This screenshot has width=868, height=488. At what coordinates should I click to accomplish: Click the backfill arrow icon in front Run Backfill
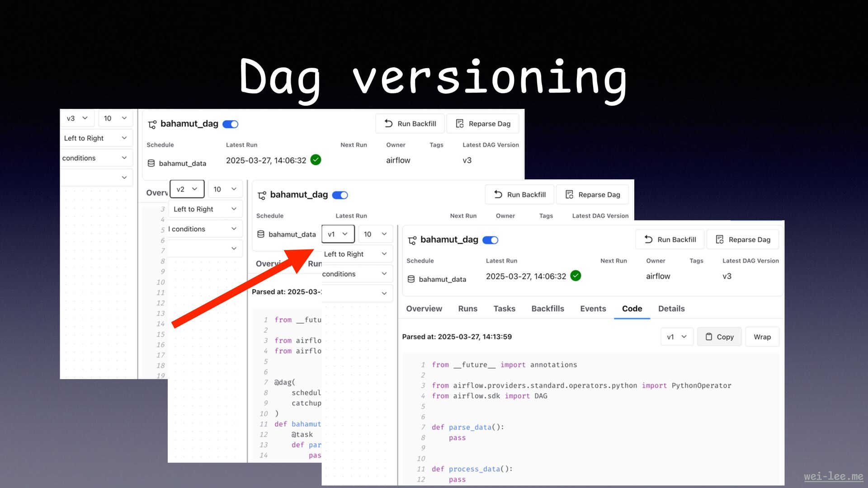[648, 239]
